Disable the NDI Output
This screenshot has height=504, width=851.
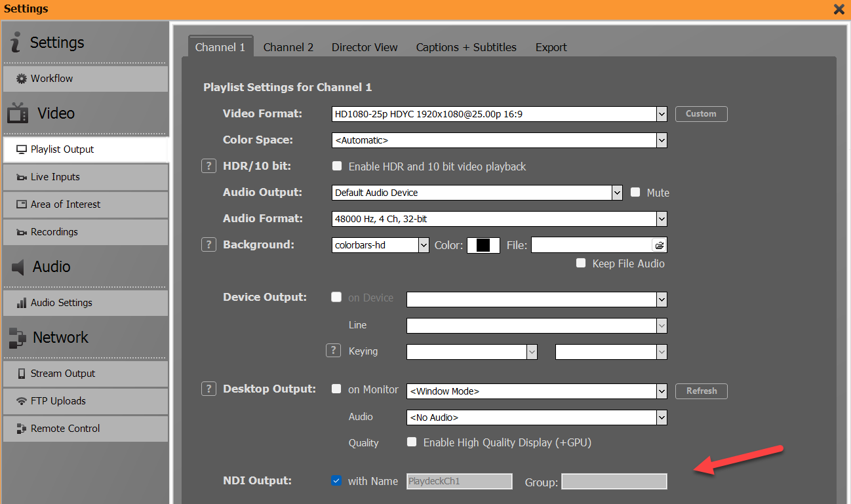(336, 480)
